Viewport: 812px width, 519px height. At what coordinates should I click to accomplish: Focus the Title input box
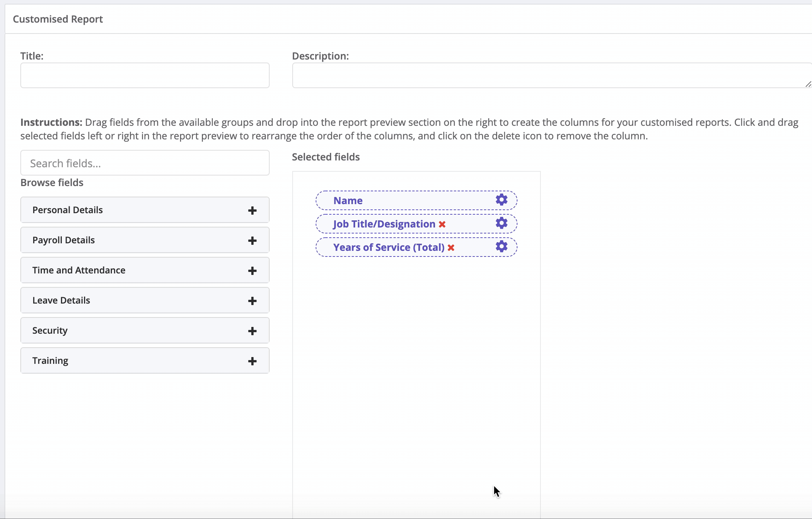[145, 75]
